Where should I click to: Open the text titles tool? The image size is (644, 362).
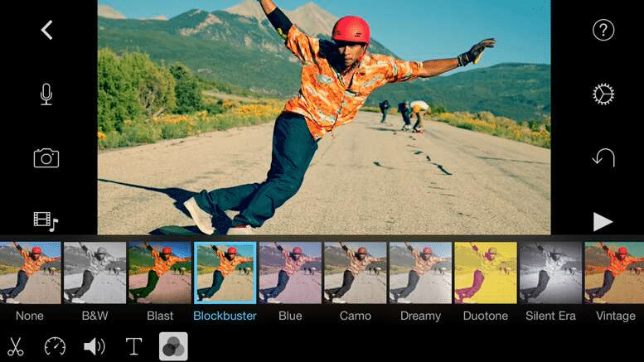tap(133, 346)
